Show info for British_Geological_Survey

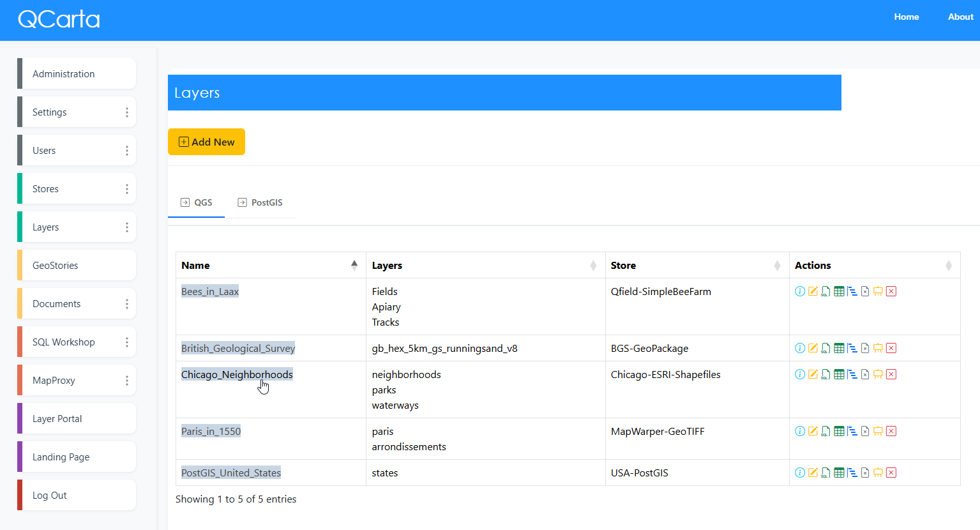click(800, 348)
